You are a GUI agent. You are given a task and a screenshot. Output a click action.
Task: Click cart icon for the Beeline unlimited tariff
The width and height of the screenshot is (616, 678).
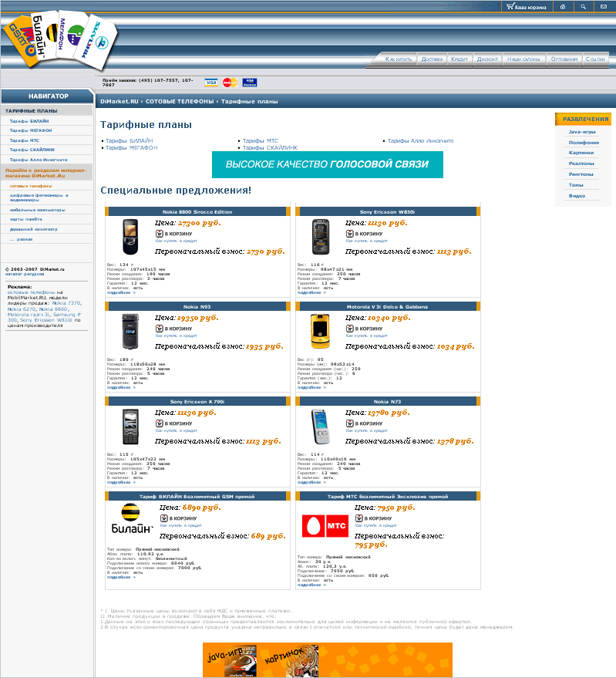pos(164,518)
